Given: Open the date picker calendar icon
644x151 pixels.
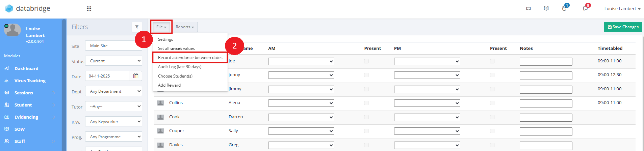Looking at the screenshot, I should point(136,76).
